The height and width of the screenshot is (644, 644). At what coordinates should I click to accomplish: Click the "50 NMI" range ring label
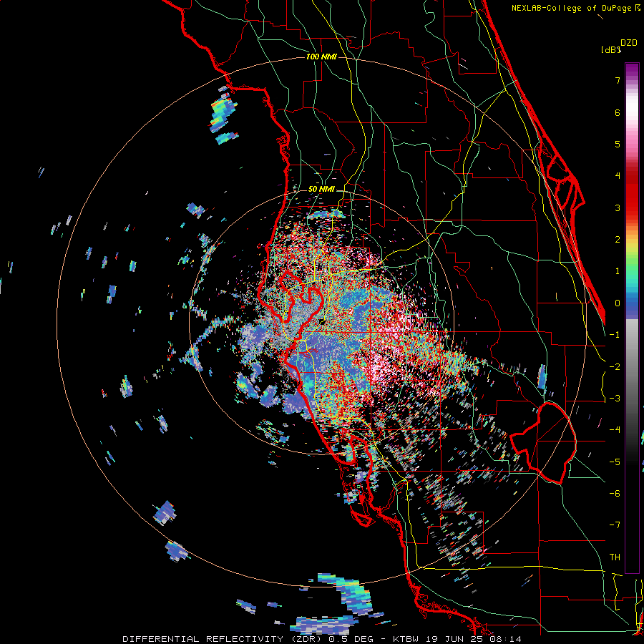tap(321, 190)
